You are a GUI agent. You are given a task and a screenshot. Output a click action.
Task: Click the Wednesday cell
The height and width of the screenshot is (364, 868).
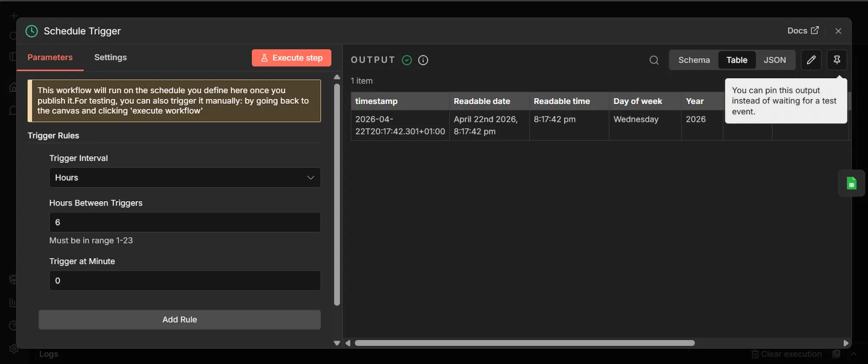(x=645, y=125)
